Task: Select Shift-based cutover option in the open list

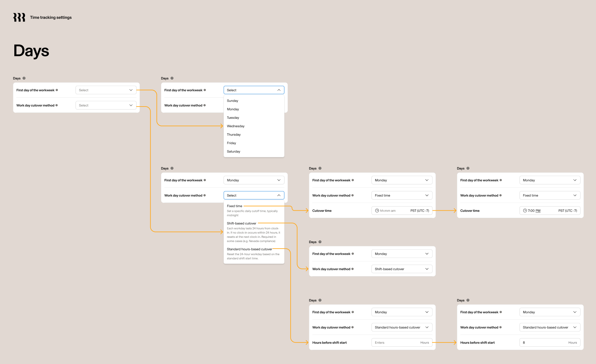Action: (254, 232)
